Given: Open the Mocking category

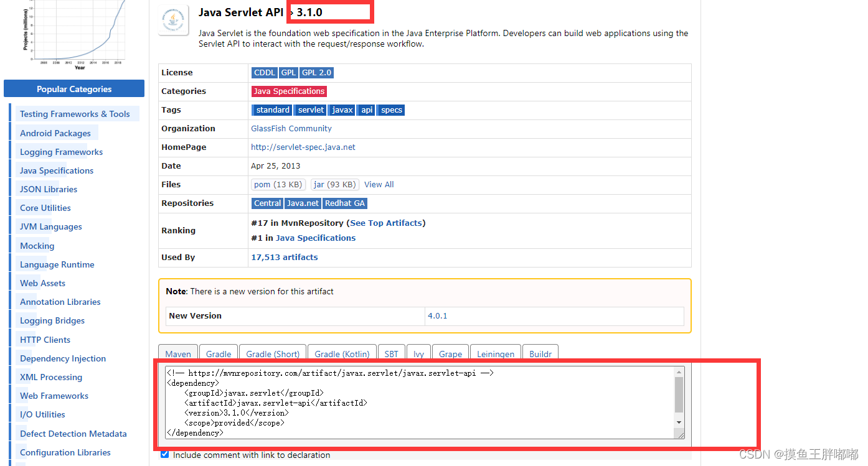Looking at the screenshot, I should coord(37,246).
